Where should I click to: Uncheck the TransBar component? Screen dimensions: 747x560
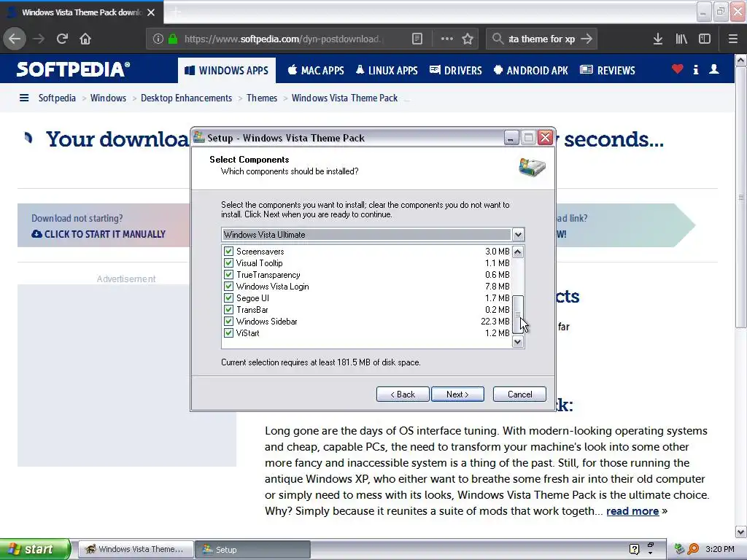228,309
